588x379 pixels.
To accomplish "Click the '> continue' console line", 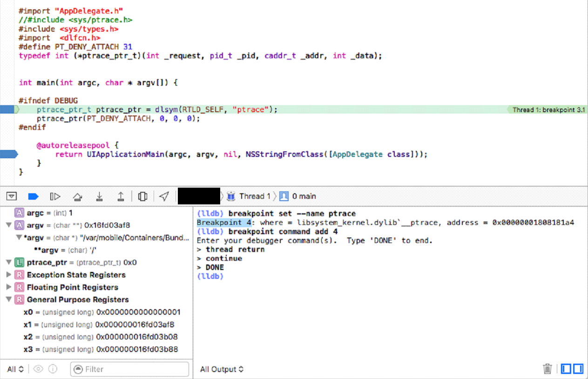I will (x=219, y=258).
